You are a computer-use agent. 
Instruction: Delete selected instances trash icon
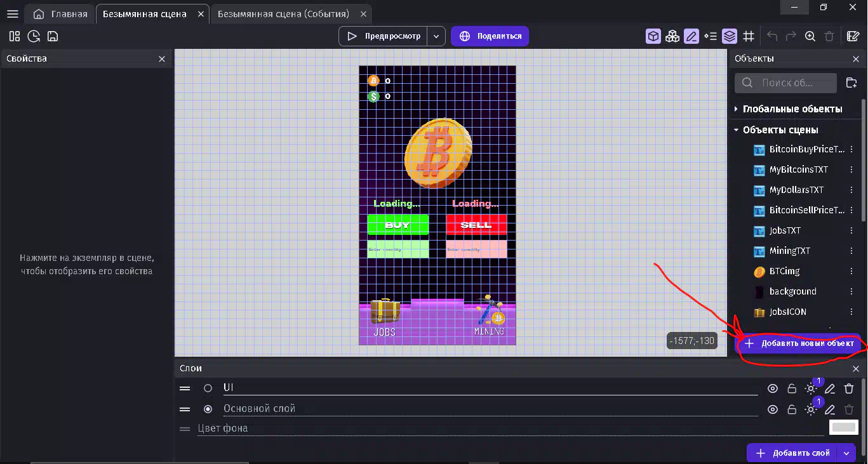829,36
